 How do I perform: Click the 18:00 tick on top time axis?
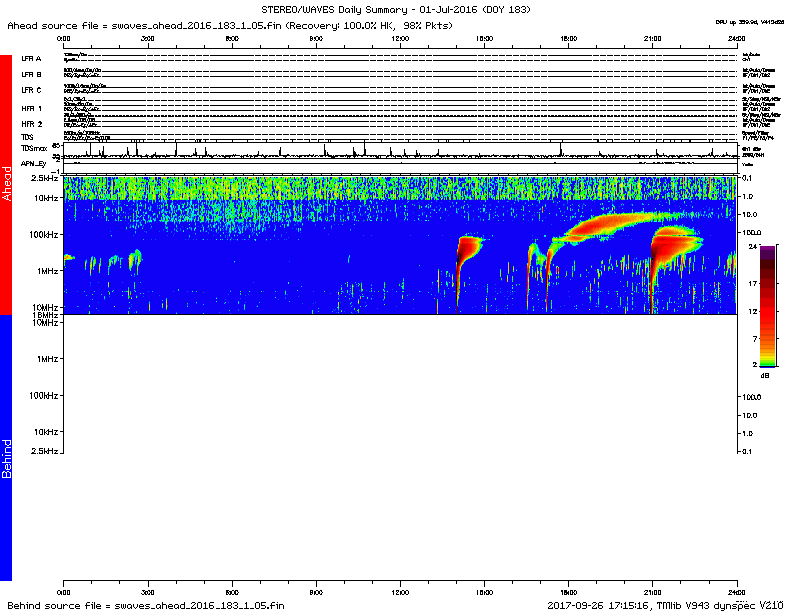[x=569, y=37]
